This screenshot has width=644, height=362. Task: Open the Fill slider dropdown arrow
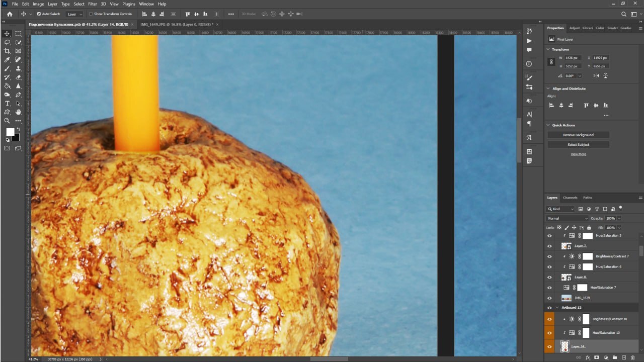click(619, 228)
